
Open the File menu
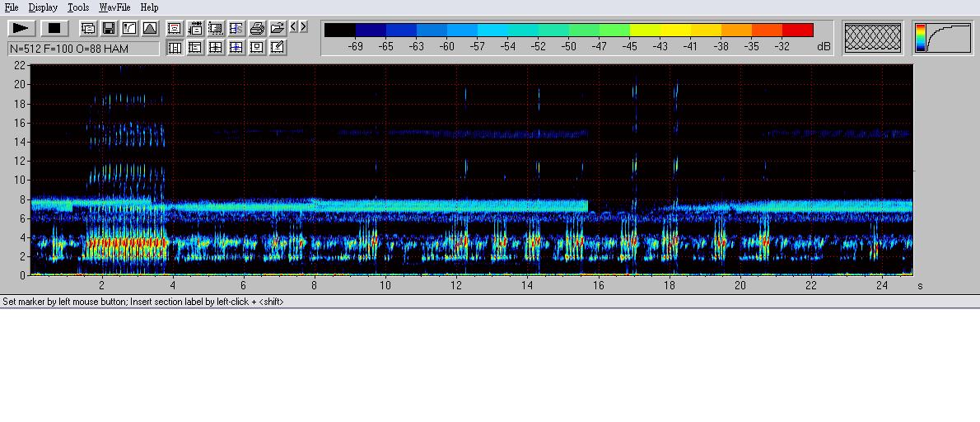pyautogui.click(x=12, y=7)
